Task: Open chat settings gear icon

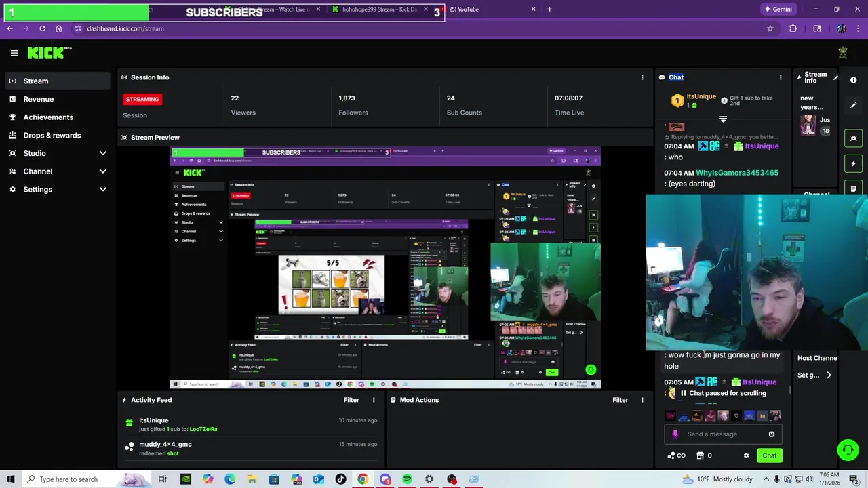Action: click(747, 455)
